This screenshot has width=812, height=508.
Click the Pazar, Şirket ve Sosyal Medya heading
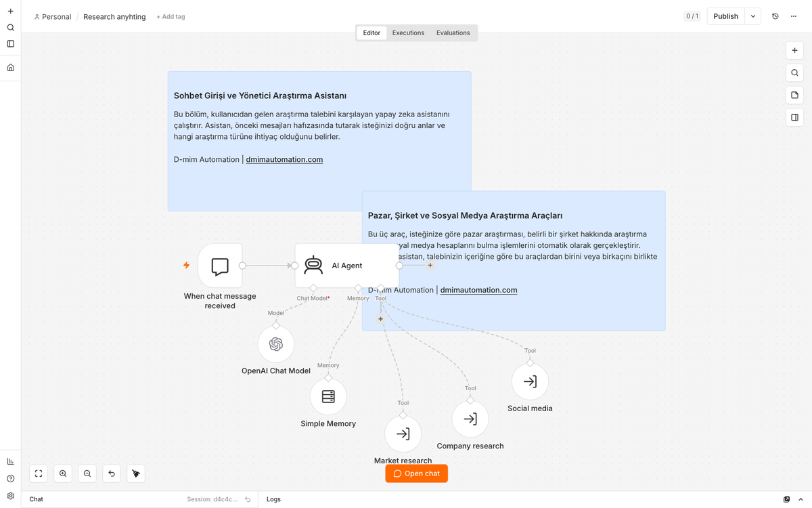click(465, 215)
